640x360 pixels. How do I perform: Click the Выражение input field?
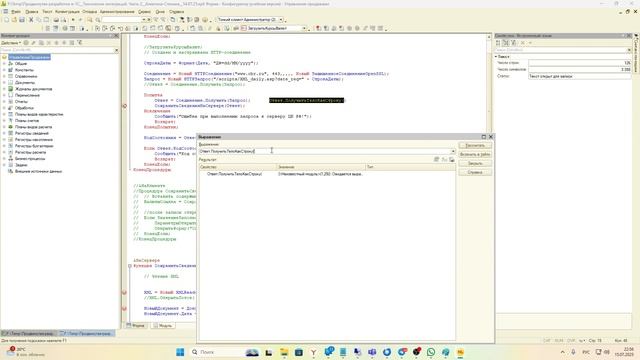325,151
